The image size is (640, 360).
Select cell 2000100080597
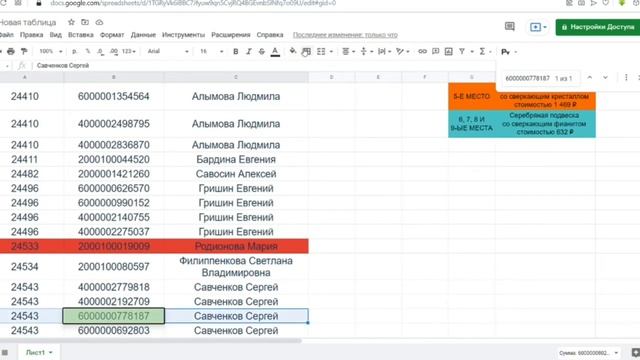click(113, 267)
